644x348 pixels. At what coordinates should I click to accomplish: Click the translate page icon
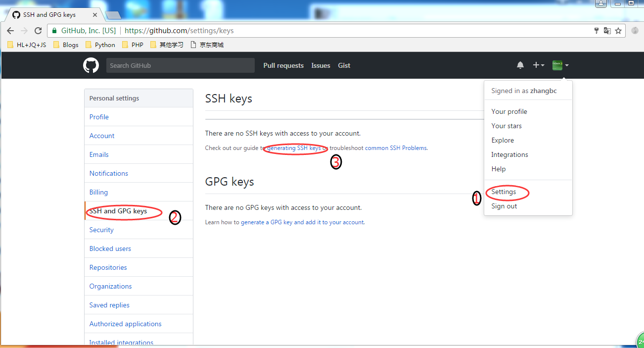[x=607, y=31]
